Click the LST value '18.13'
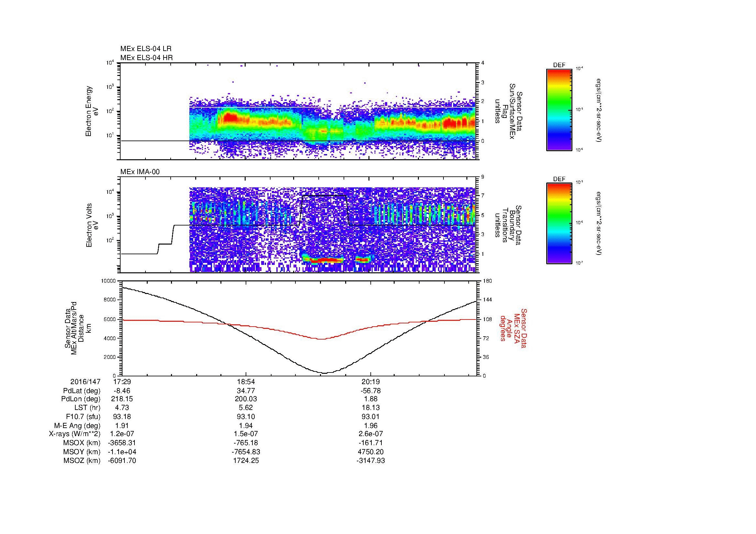This screenshot has height=534, width=756. pos(370,408)
